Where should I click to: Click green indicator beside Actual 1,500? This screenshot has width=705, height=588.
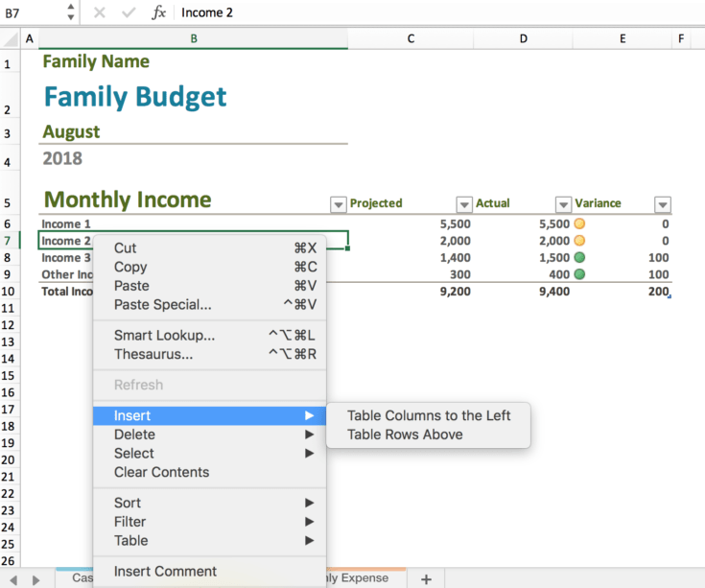(579, 257)
